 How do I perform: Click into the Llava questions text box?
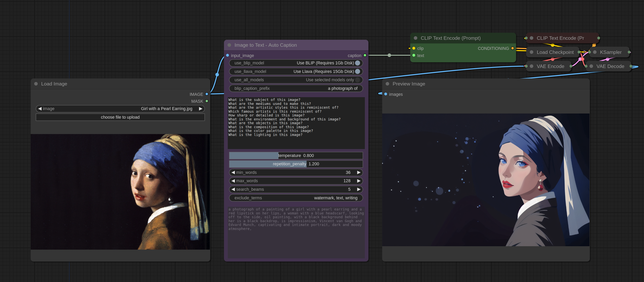(x=296, y=123)
